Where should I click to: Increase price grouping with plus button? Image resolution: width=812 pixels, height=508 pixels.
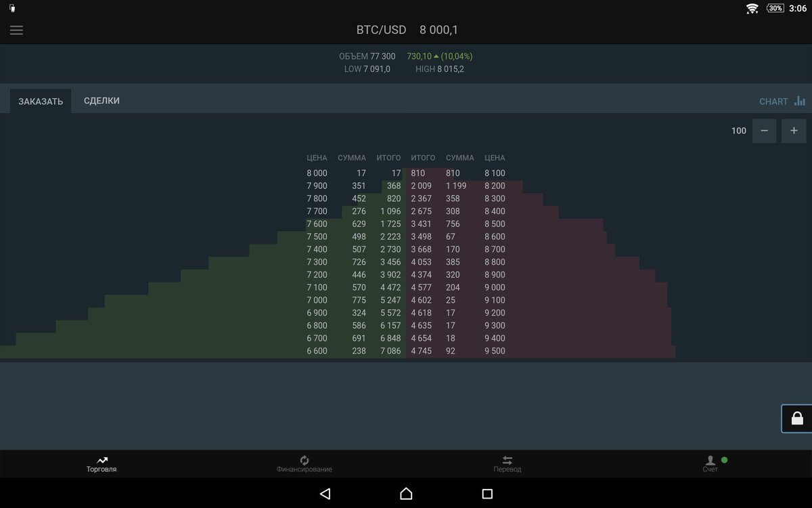coord(794,131)
